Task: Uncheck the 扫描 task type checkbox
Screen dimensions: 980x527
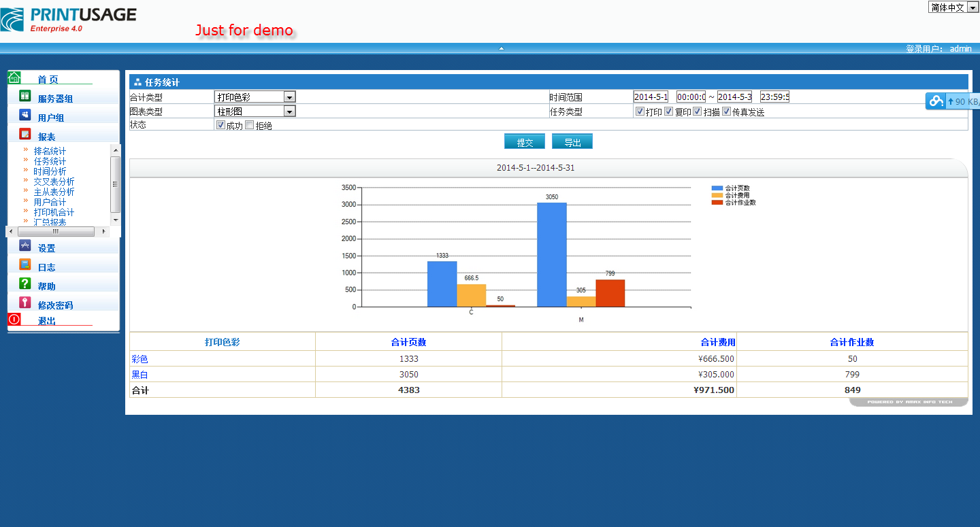Action: point(697,112)
